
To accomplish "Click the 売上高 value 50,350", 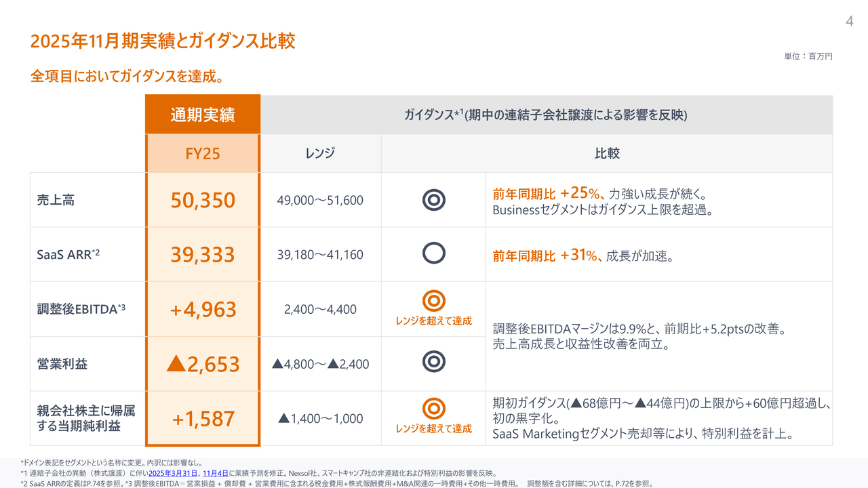I will (203, 200).
